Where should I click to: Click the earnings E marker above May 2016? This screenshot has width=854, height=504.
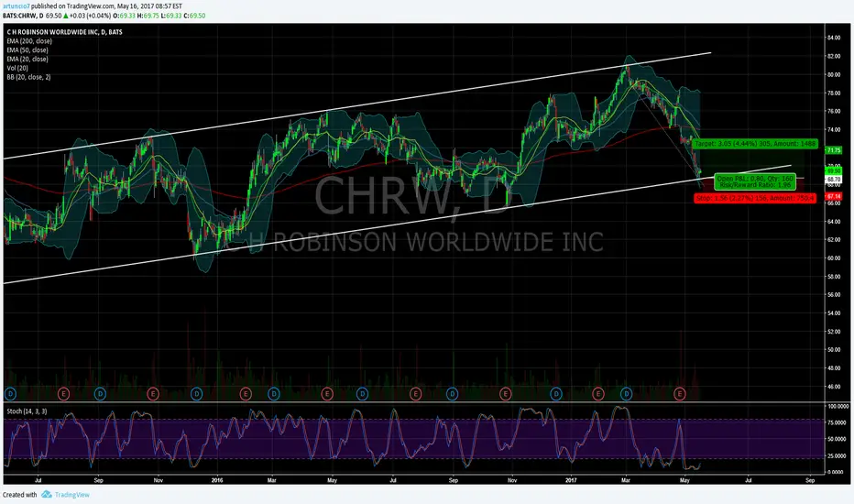[x=327, y=393]
